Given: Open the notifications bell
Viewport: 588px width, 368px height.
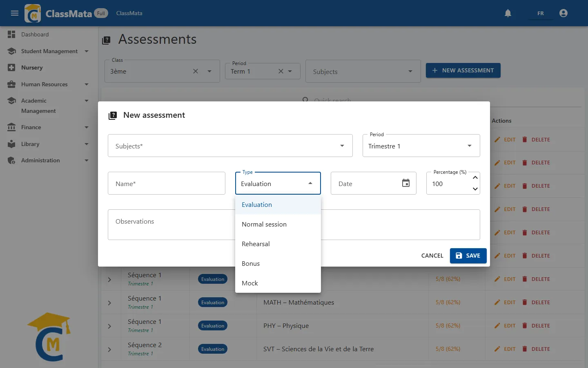Looking at the screenshot, I should pyautogui.click(x=508, y=13).
